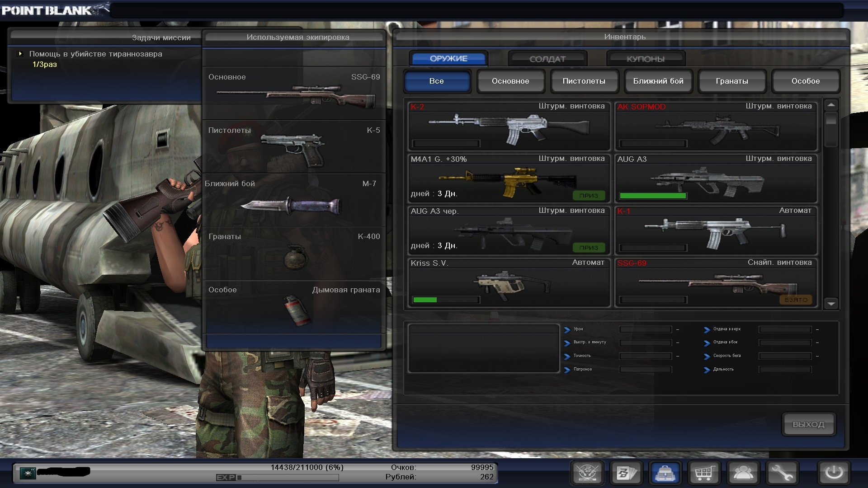
Task: Click the ВЗЯТО badge on SSG-69 card
Action: coord(796,300)
